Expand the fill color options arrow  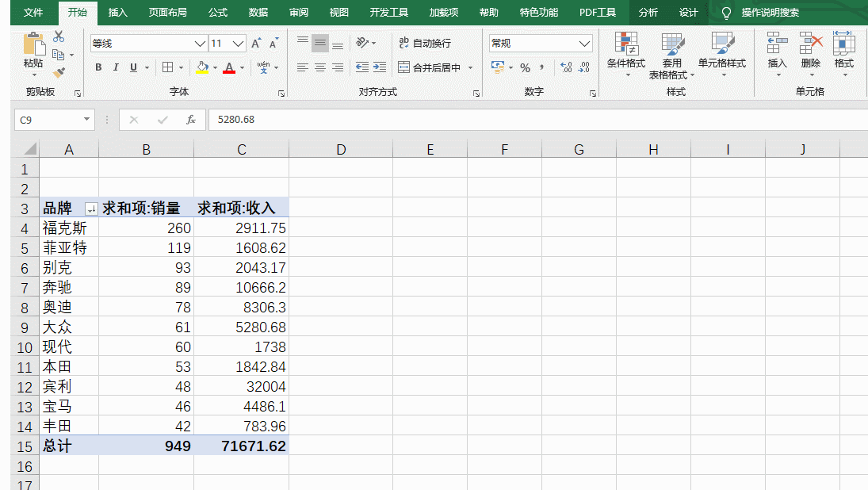coord(215,67)
